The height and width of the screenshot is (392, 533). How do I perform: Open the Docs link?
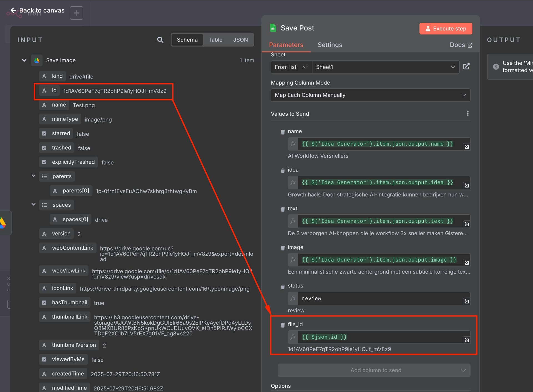461,45
